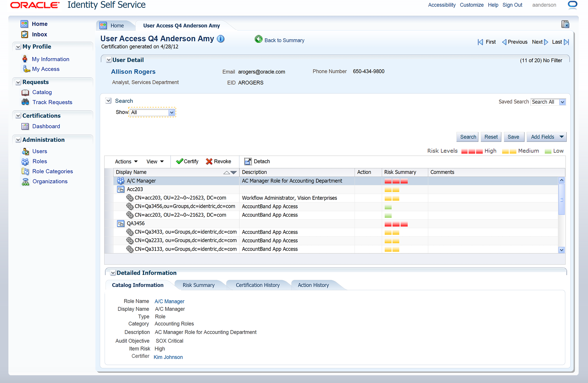Click the Save button
Screen dimensions: 588x383
[513, 137]
